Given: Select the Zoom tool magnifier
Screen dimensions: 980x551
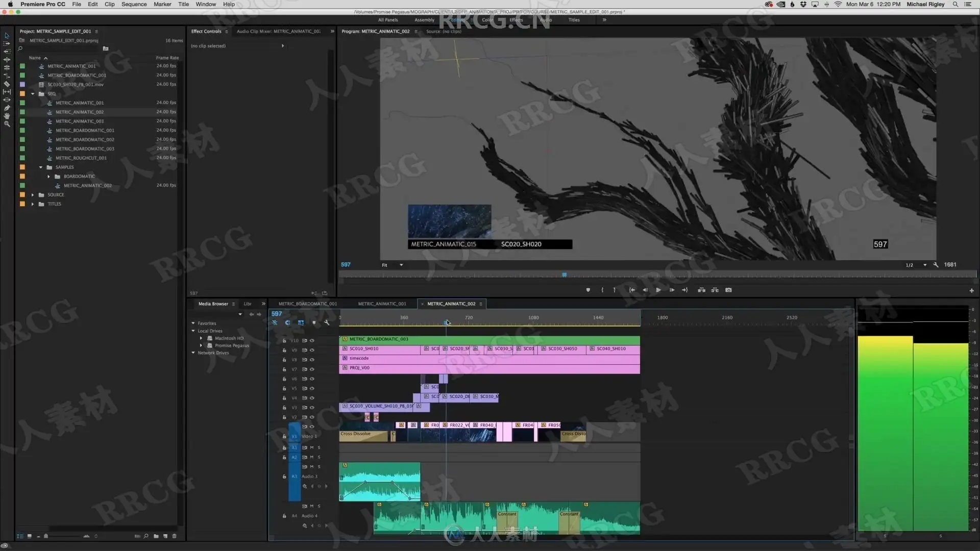Looking at the screenshot, I should point(7,124).
